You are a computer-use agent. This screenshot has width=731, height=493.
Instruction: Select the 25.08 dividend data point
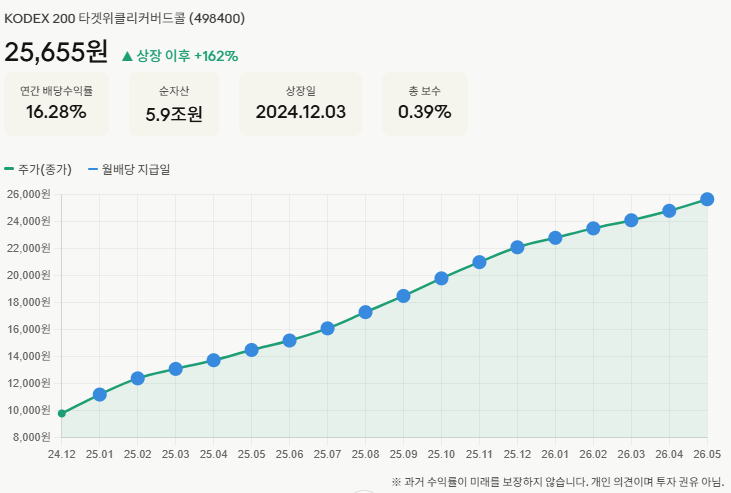(366, 312)
